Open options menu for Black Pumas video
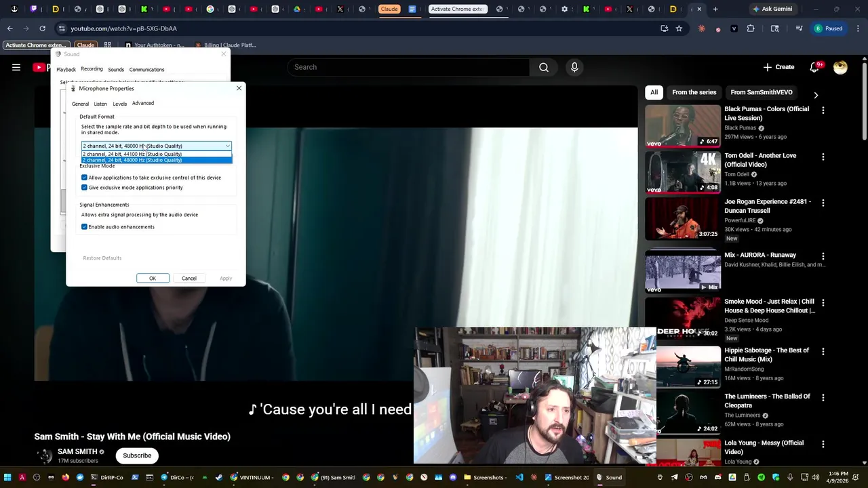The image size is (868, 488). tap(823, 110)
